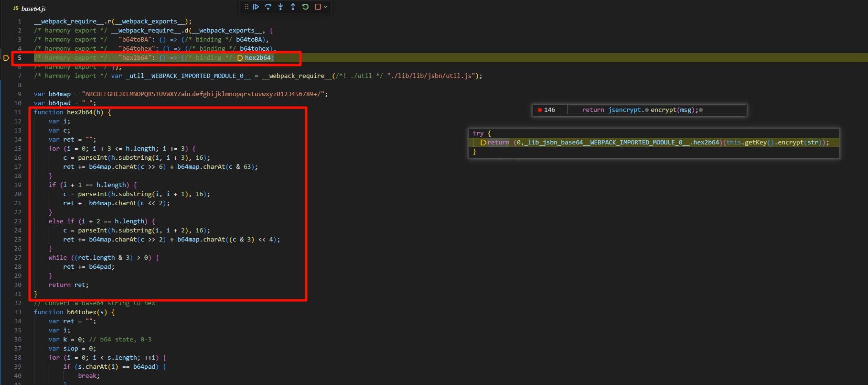The width and height of the screenshot is (868, 385).
Task: Stop debugging with the red square
Action: tap(318, 7)
